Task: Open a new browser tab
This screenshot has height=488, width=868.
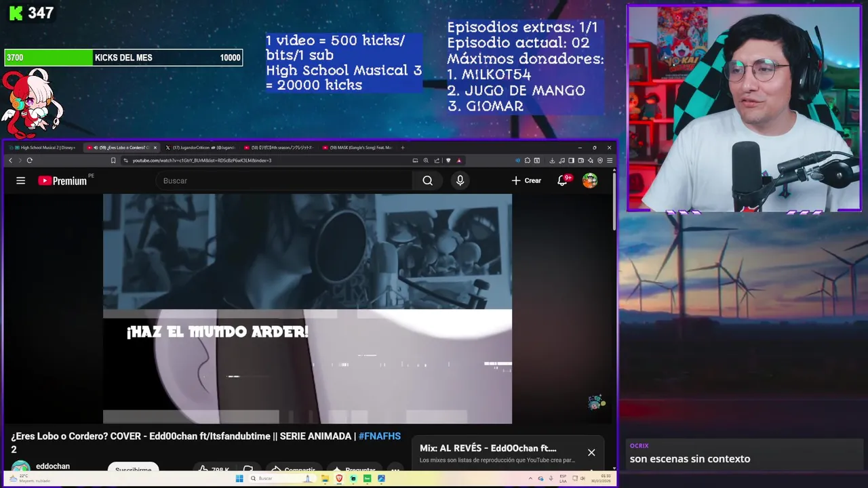Action: [x=403, y=147]
